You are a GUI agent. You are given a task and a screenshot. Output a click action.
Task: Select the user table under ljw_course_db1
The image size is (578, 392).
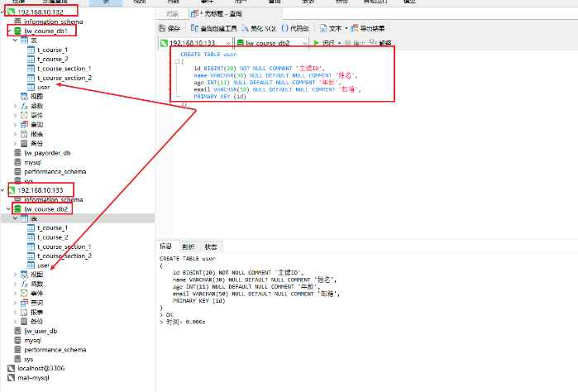click(44, 88)
